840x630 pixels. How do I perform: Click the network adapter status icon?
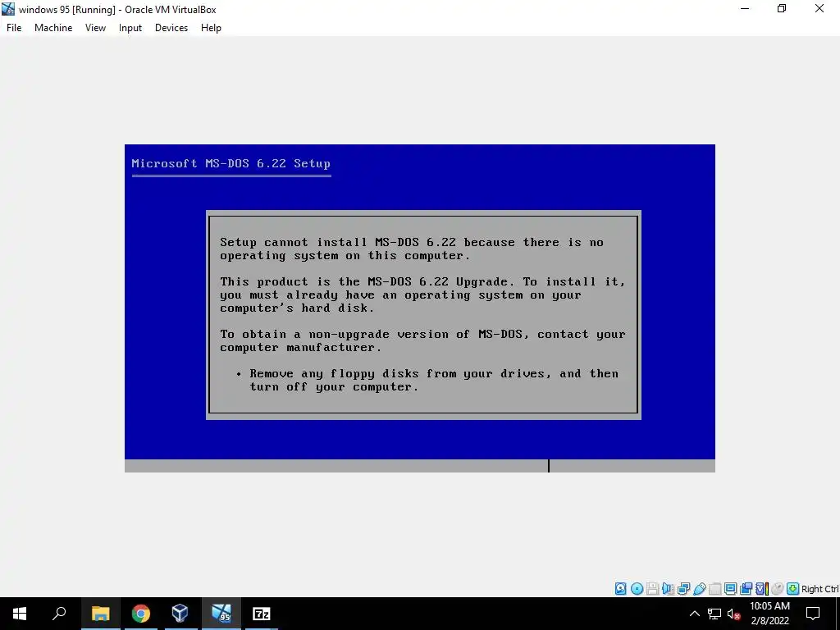(683, 589)
